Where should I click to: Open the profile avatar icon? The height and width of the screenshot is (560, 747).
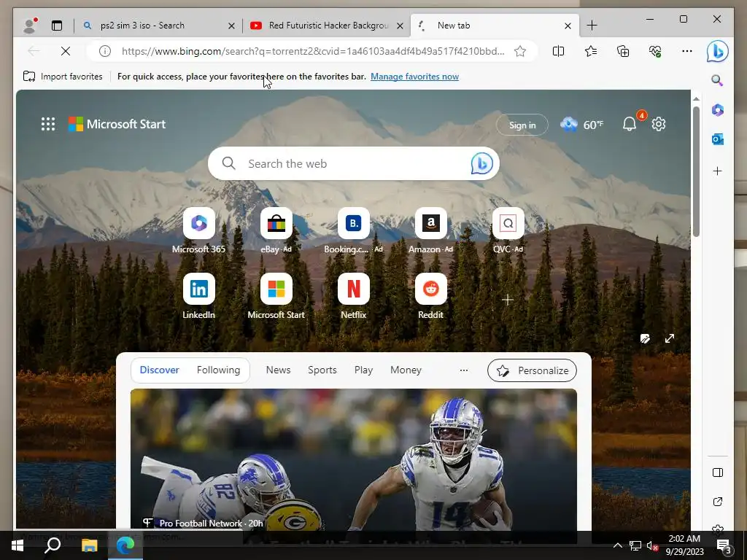[30, 26]
